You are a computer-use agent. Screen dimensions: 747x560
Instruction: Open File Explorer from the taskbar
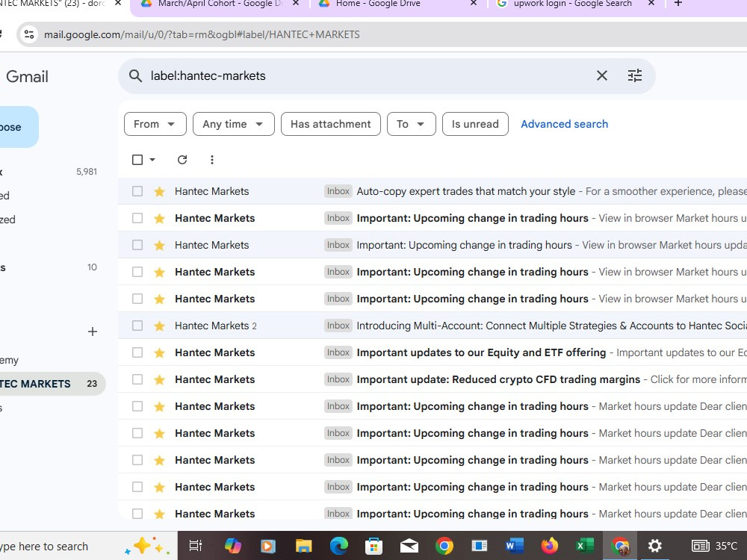[303, 546]
